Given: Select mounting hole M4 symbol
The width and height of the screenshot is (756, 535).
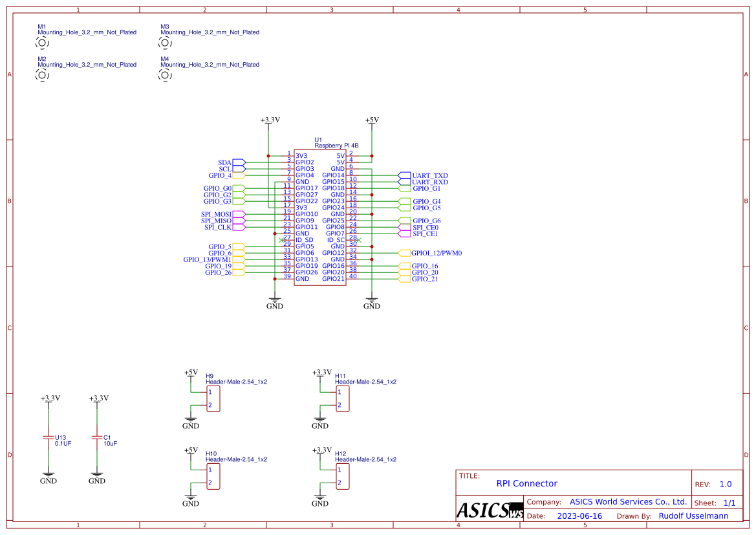Looking at the screenshot, I should (x=166, y=76).
